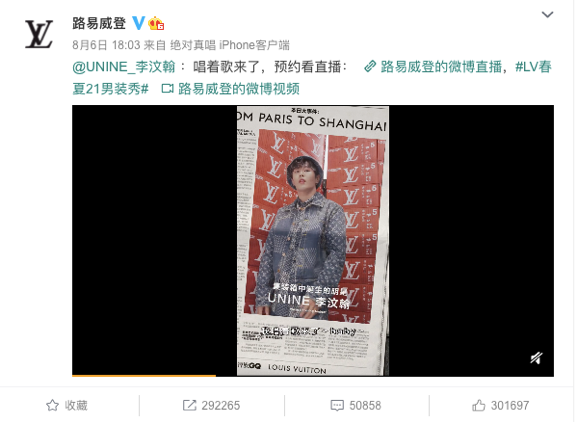The height and width of the screenshot is (422, 575).
Task: Open the 8月6日 18:03 post timestamp
Action: pos(106,45)
